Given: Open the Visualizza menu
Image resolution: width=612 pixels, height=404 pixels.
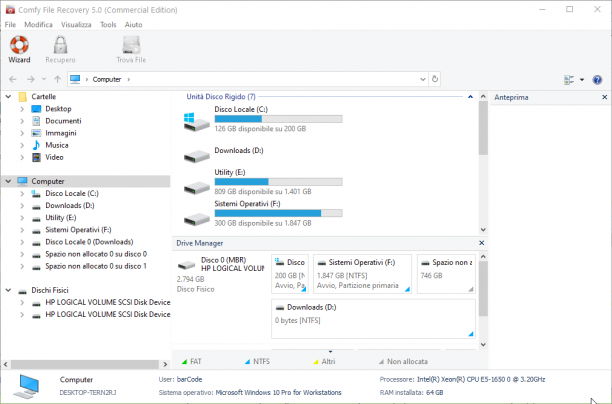Looking at the screenshot, I should tap(76, 25).
